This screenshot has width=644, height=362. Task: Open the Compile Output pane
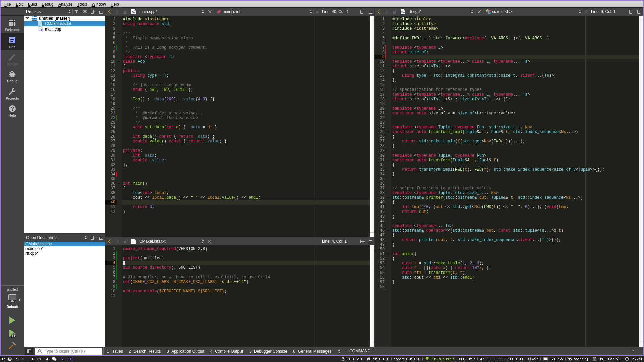[226, 351]
